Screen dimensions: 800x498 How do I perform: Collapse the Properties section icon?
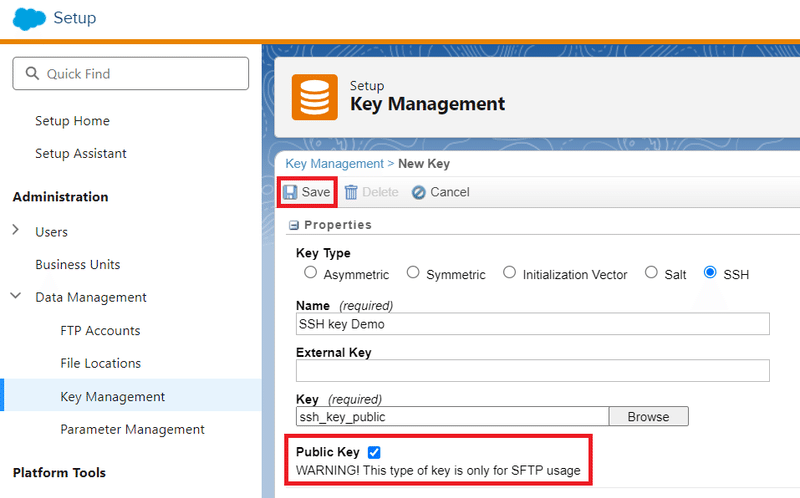(x=293, y=225)
